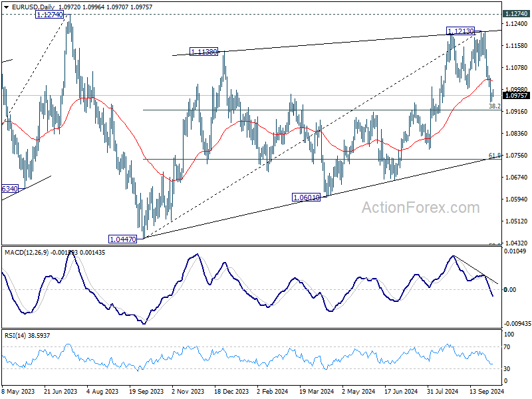
Task: Click the 18 Dec 2023 date label
Action: 231,391
